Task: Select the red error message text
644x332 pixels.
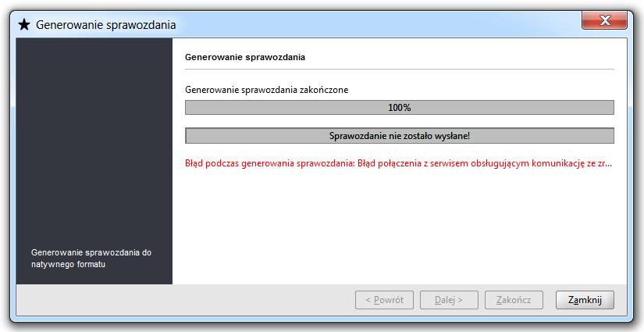Action: pyautogui.click(x=398, y=163)
